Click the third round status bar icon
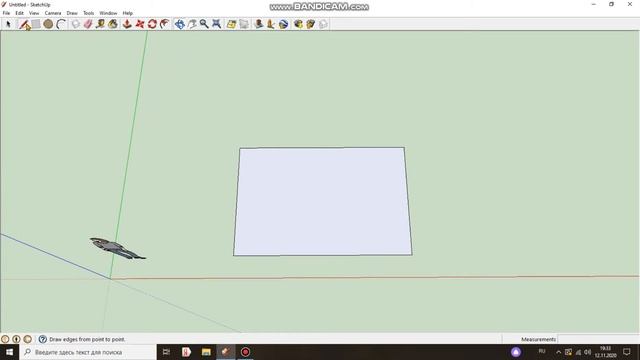This screenshot has height=360, width=640. pos(27,339)
